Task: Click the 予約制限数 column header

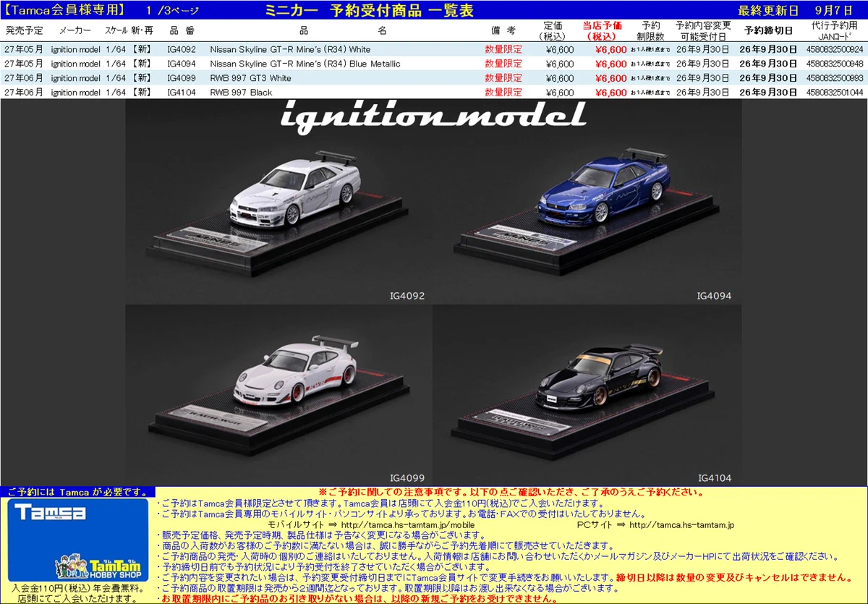Action: click(650, 30)
